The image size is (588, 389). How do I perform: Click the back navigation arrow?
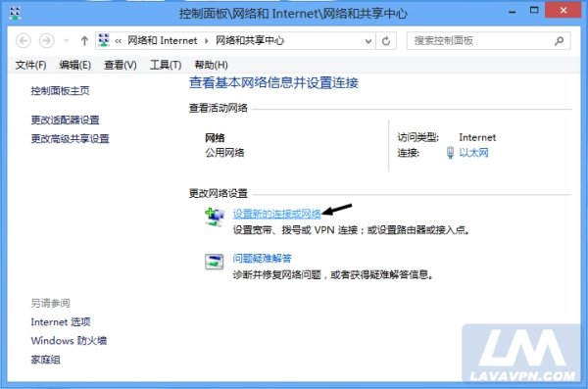tap(24, 40)
